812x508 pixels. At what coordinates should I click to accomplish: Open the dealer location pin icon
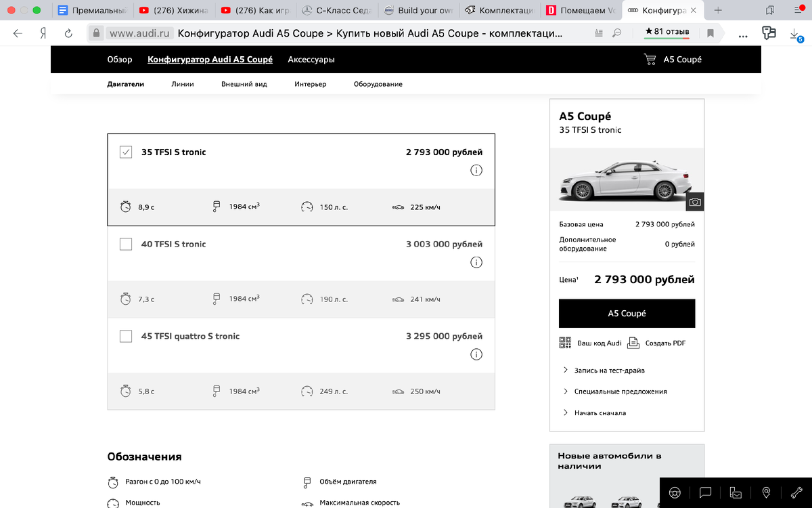coord(766,492)
